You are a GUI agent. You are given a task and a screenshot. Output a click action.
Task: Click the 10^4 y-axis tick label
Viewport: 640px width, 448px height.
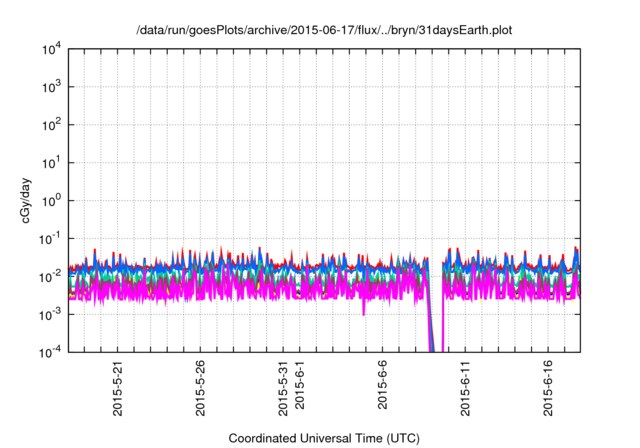click(52, 49)
